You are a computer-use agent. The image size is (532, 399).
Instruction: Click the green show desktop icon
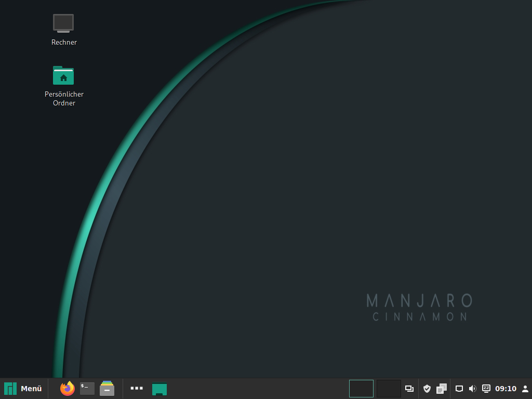point(159,389)
